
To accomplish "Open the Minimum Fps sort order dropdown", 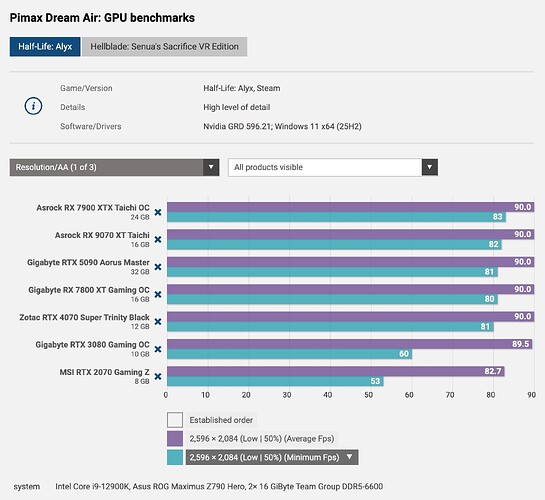I will click(272, 457).
